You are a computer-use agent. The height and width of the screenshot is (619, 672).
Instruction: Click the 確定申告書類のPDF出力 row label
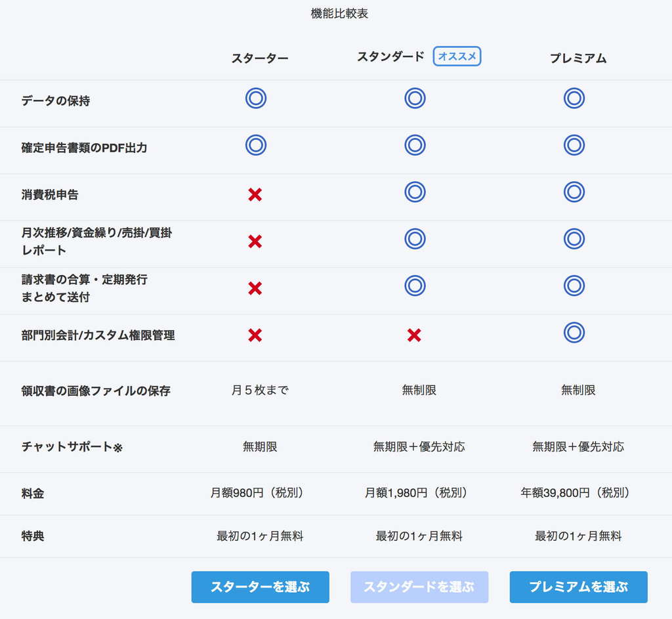[85, 148]
